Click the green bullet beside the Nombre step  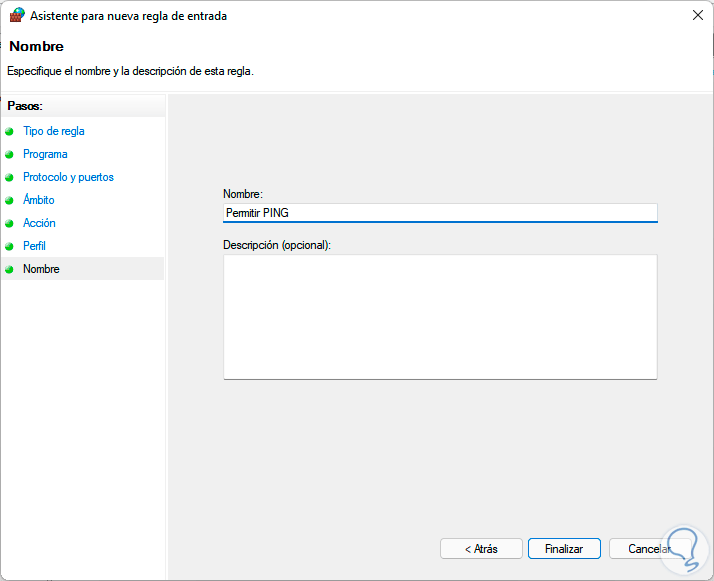pos(10,269)
